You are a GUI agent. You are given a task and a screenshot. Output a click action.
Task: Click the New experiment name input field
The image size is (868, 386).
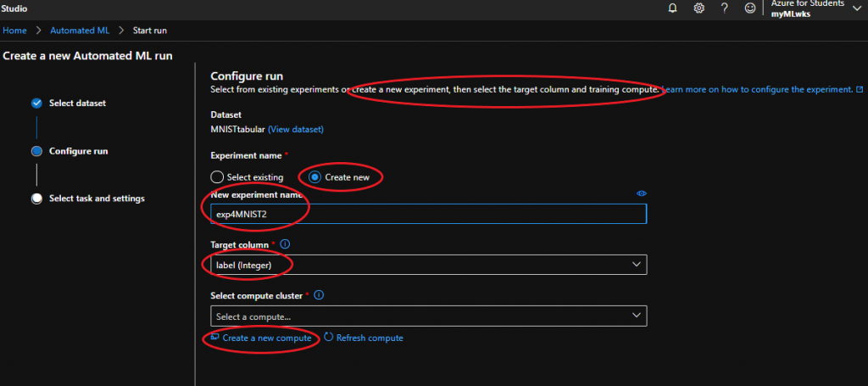428,214
